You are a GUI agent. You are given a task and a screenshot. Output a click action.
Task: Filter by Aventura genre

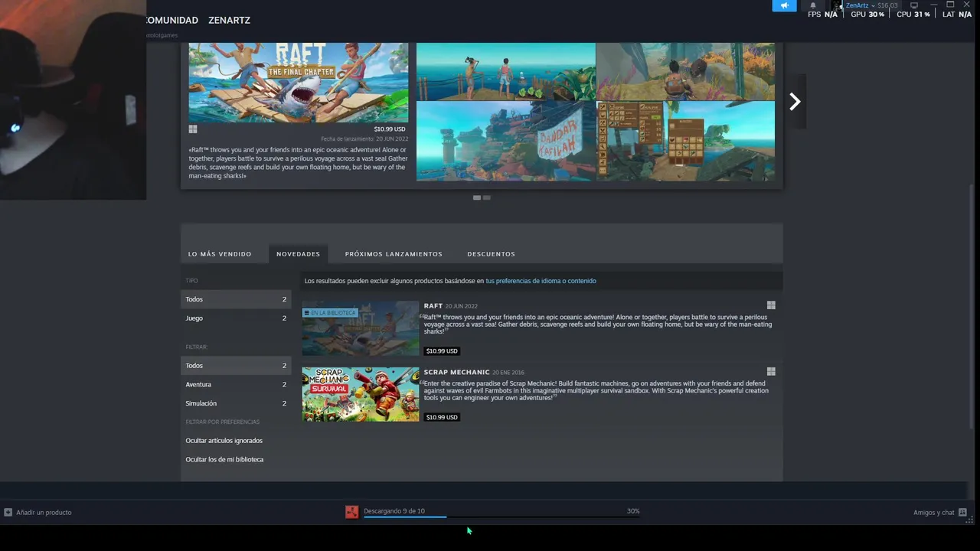(236, 384)
